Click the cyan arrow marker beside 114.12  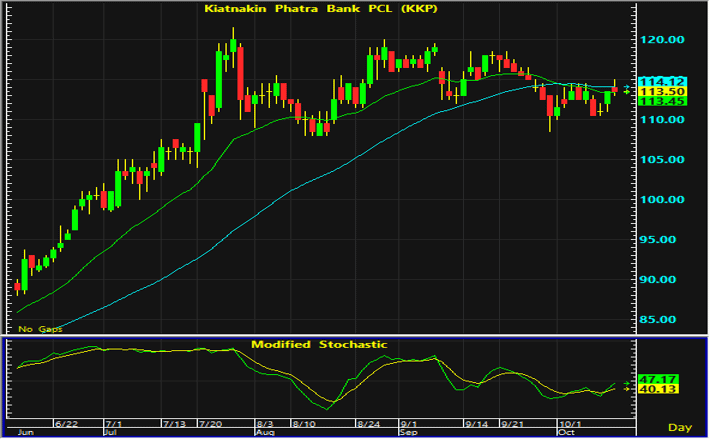tap(627, 86)
